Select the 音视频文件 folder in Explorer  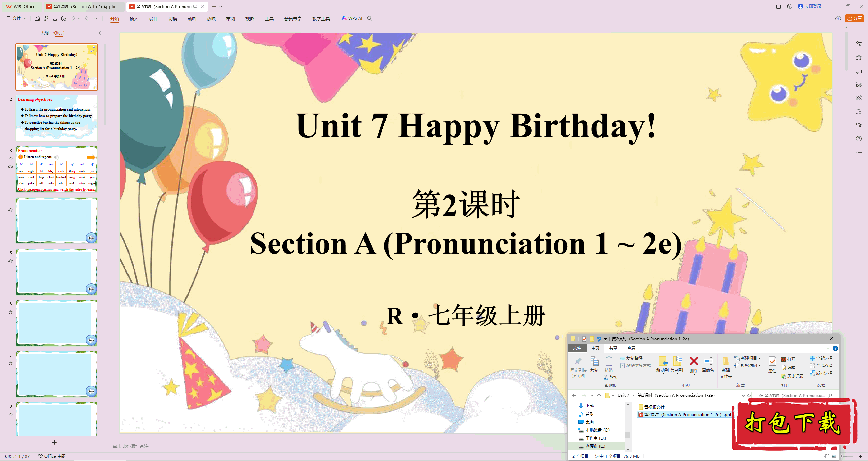click(651, 407)
